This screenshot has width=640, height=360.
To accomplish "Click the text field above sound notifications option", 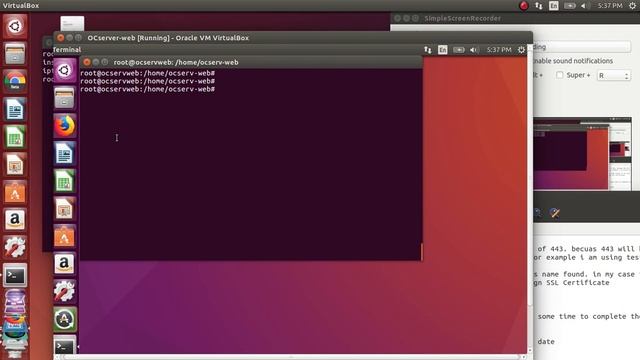I will click(582, 47).
